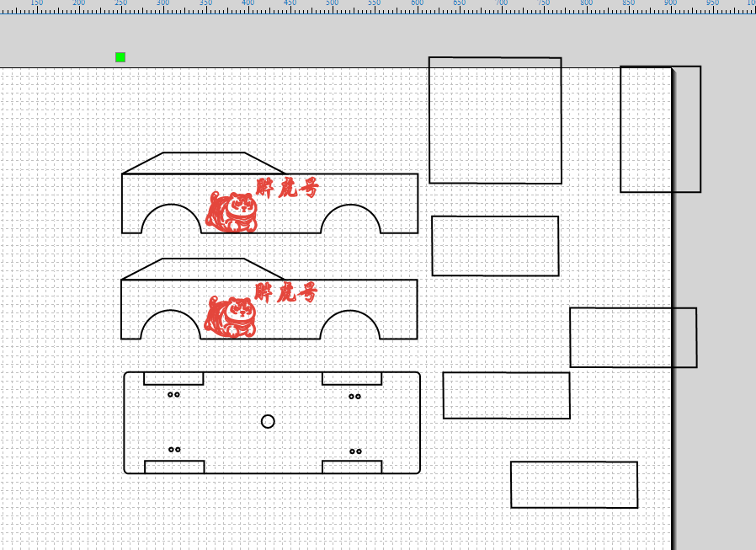This screenshot has width=756, height=550.
Task: Select the rectangle overlapping the right page border
Action: (633, 338)
